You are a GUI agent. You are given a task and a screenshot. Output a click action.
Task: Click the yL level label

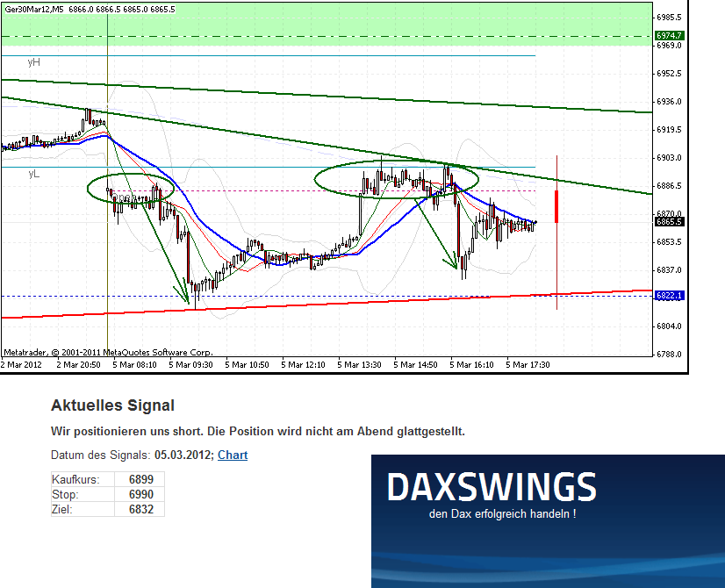(33, 174)
